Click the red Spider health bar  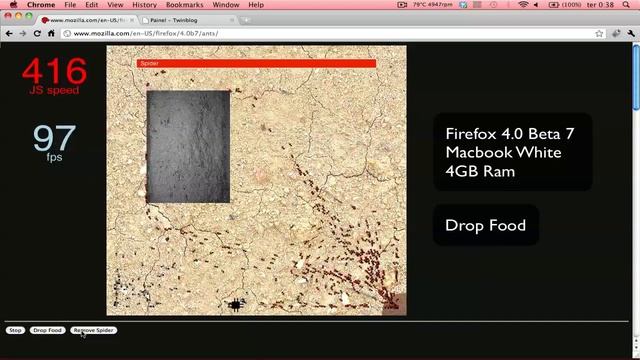click(256, 63)
